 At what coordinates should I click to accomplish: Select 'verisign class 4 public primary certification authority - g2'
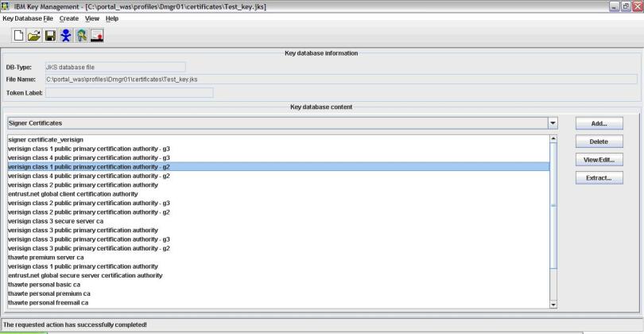pyautogui.click(x=278, y=176)
